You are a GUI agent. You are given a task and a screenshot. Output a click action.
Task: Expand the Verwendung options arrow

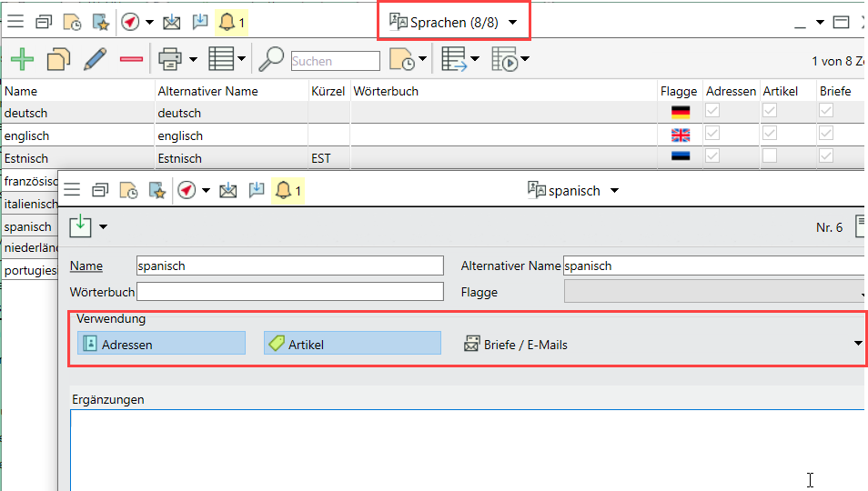(857, 344)
